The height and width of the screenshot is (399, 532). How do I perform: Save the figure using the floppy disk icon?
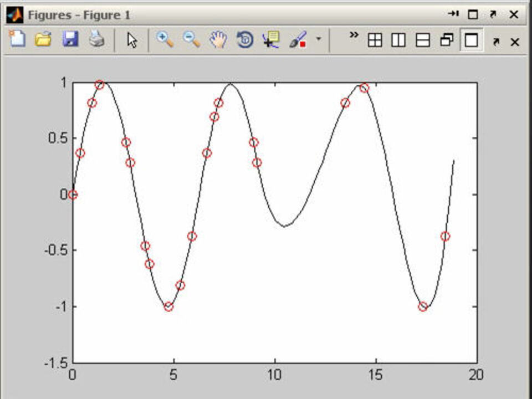tap(70, 39)
